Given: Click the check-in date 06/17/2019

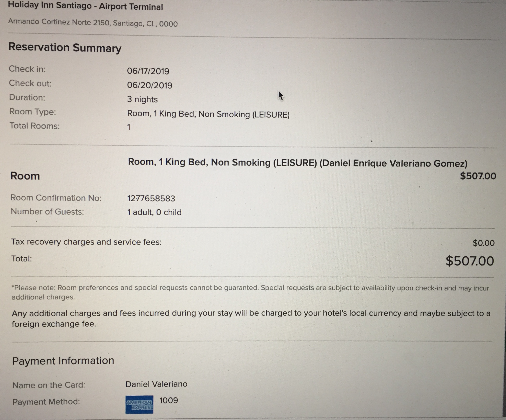Looking at the screenshot, I should point(148,71).
